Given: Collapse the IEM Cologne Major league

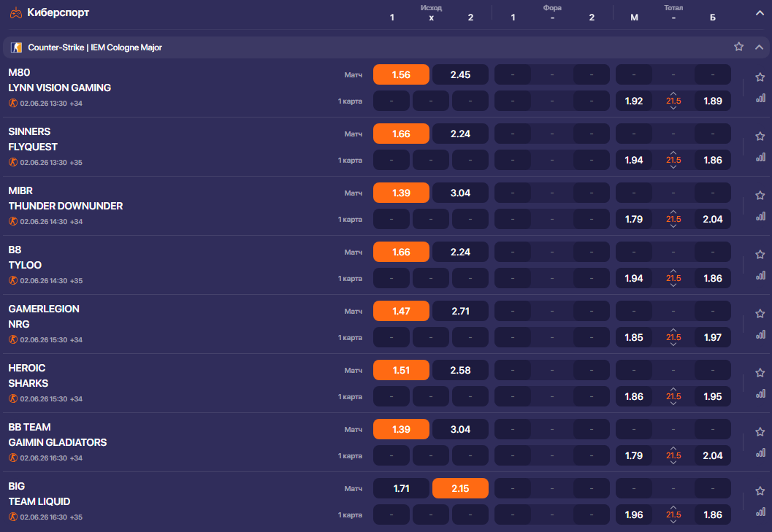Looking at the screenshot, I should pyautogui.click(x=759, y=47).
